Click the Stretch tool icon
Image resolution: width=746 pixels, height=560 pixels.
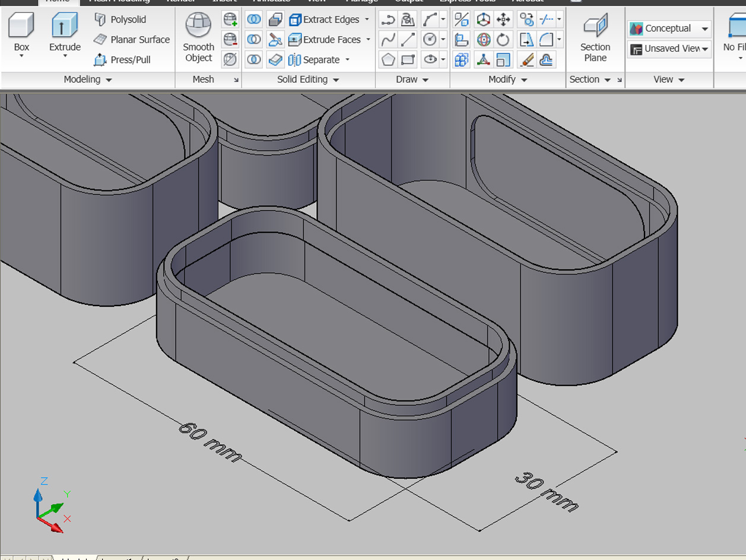tap(526, 40)
